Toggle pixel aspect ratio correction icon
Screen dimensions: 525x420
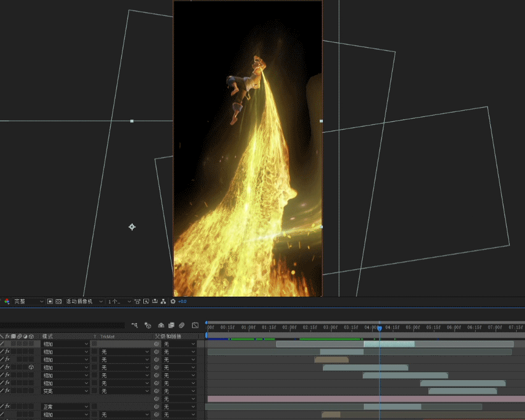[137, 301]
